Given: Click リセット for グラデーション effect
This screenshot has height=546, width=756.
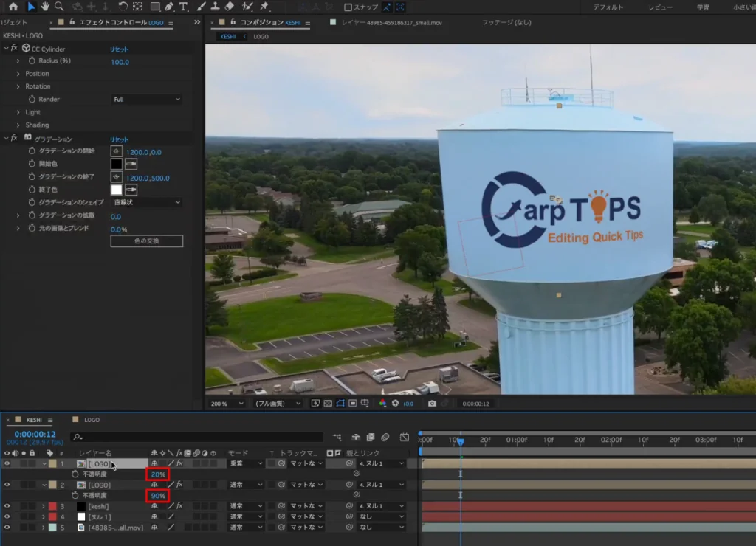Looking at the screenshot, I should (119, 139).
